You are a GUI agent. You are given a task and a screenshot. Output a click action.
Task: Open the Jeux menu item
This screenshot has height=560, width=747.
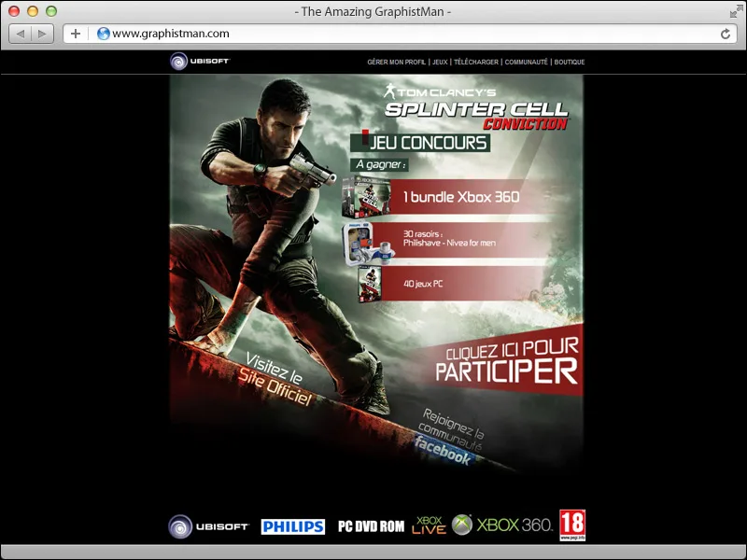(x=440, y=62)
